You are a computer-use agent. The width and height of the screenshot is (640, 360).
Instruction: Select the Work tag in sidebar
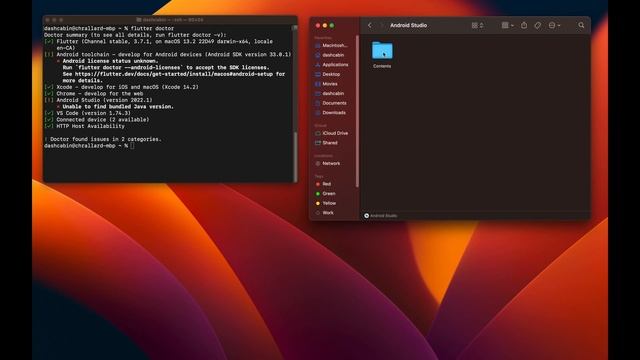325,213
